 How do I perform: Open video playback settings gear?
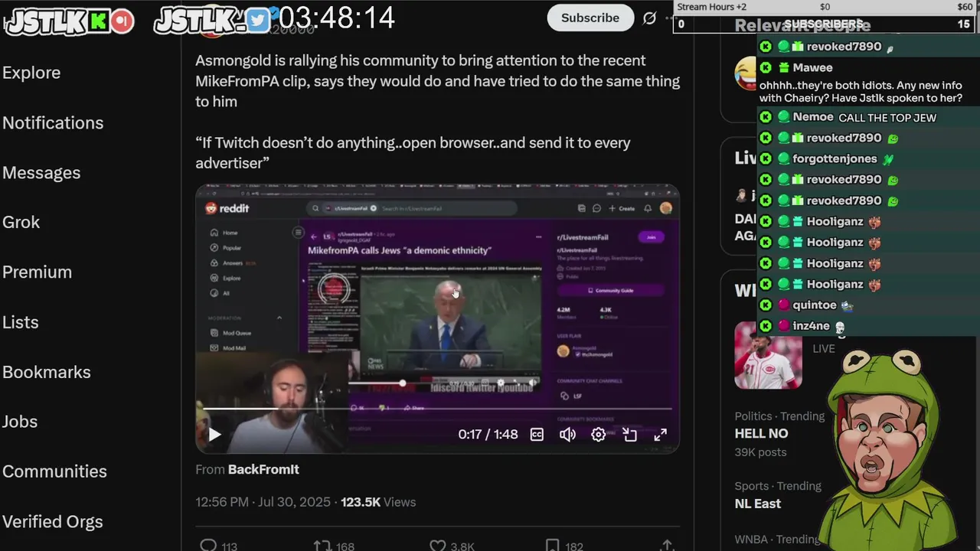[x=599, y=435]
